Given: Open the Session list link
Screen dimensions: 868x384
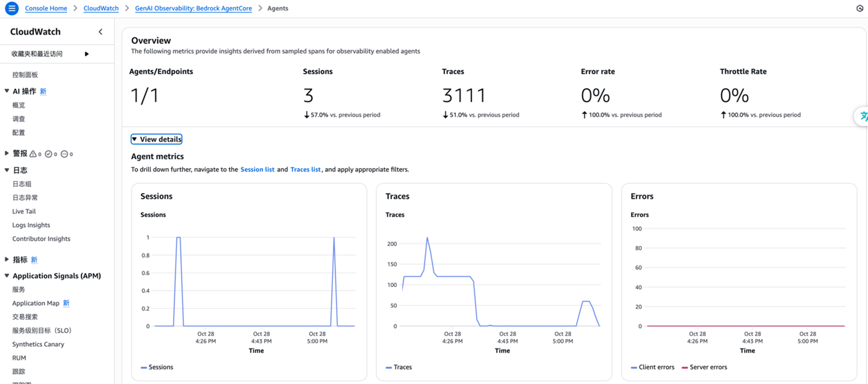Looking at the screenshot, I should pos(257,169).
